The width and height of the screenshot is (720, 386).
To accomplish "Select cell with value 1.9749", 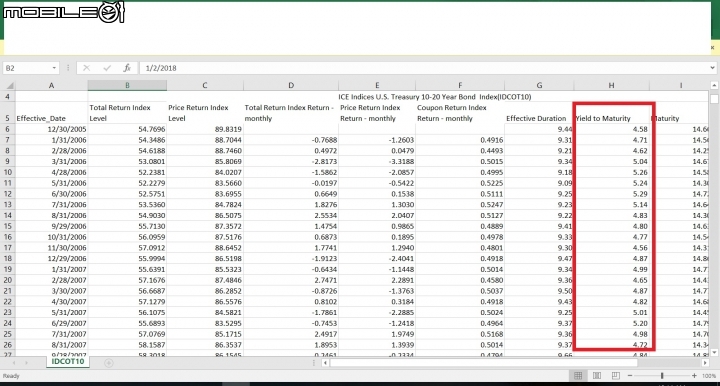I will pos(377,334).
